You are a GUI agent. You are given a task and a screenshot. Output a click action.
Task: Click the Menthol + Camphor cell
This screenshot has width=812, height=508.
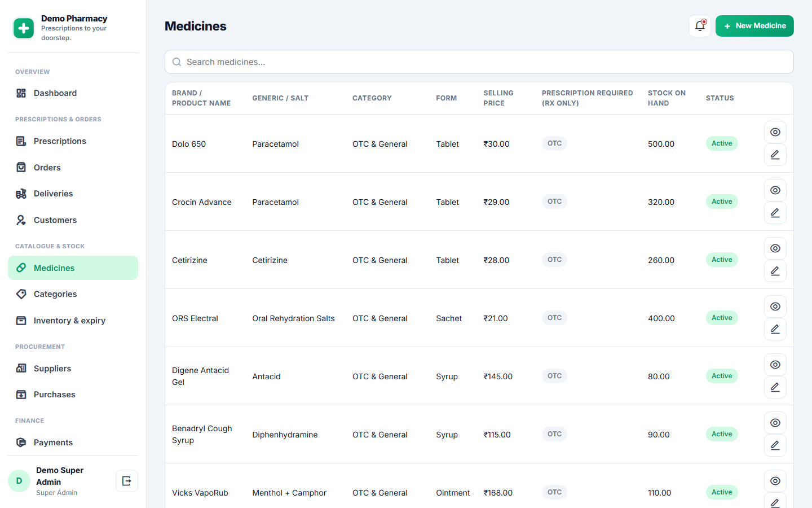(x=289, y=493)
